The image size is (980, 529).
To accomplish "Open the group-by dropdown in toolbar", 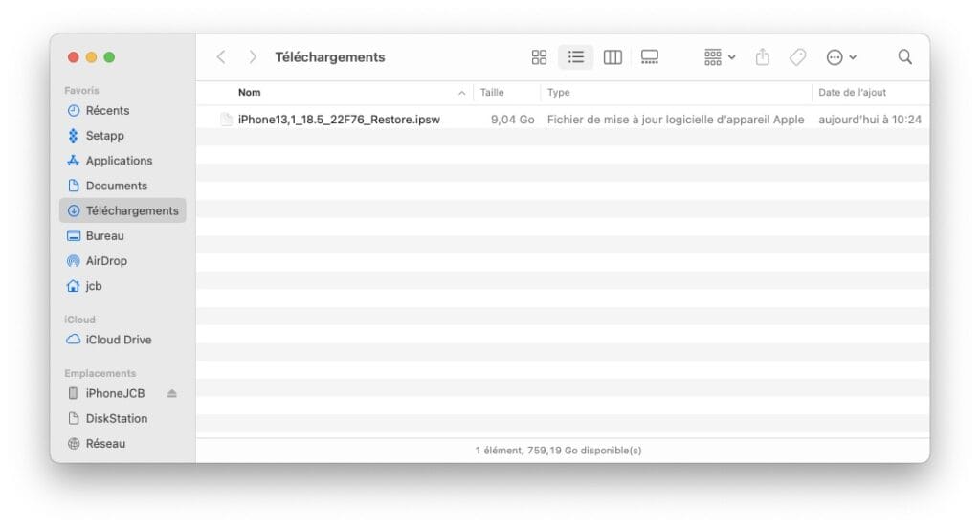I will [720, 57].
